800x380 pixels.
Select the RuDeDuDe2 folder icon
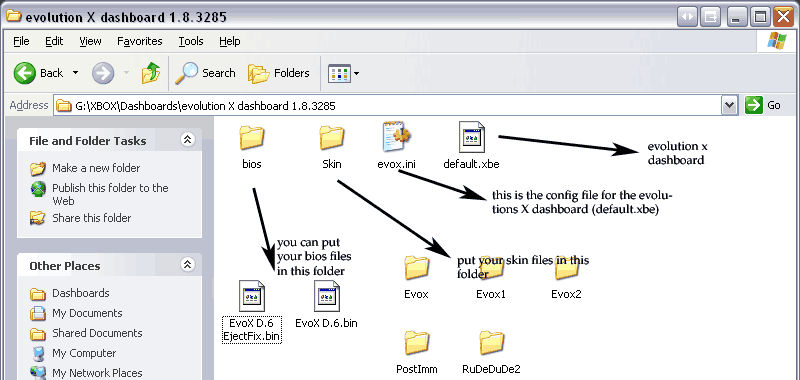pos(492,342)
